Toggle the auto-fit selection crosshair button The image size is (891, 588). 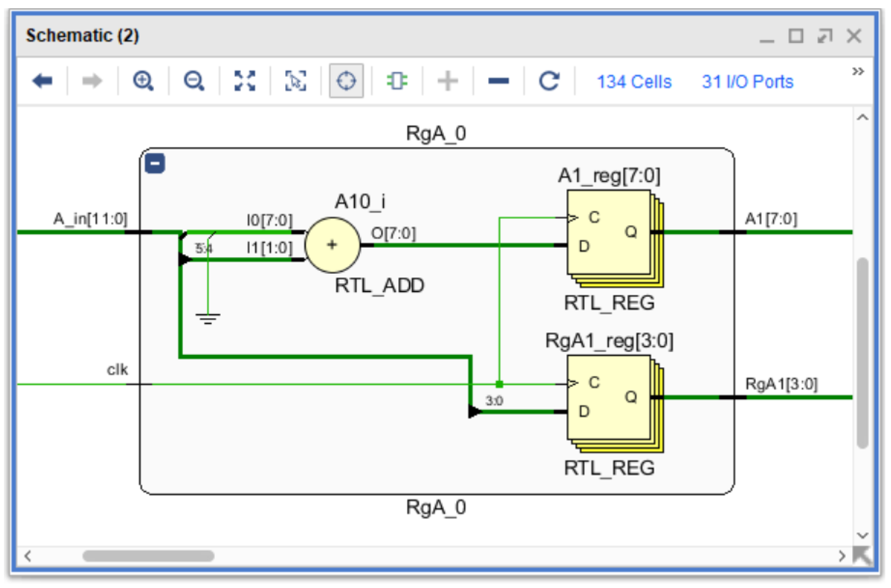[346, 81]
